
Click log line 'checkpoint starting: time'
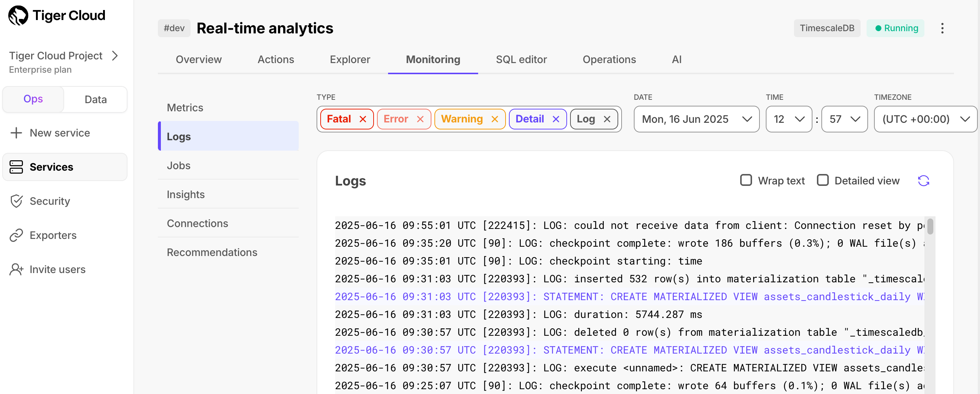point(518,261)
